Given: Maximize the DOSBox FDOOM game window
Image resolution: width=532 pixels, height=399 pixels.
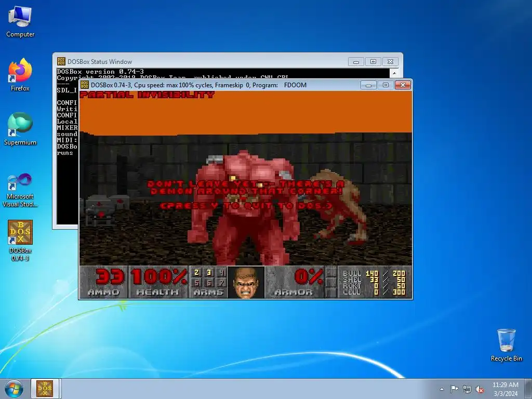Looking at the screenshot, I should click(386, 85).
